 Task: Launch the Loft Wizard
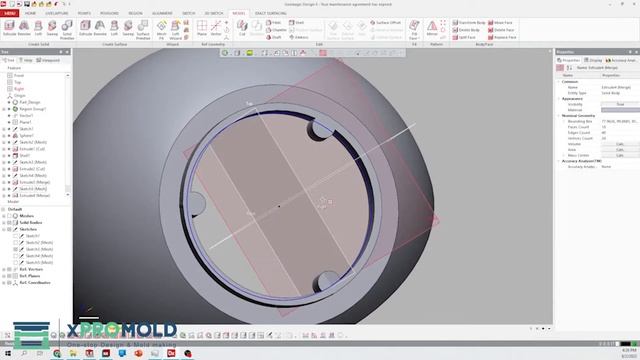[x=176, y=29]
